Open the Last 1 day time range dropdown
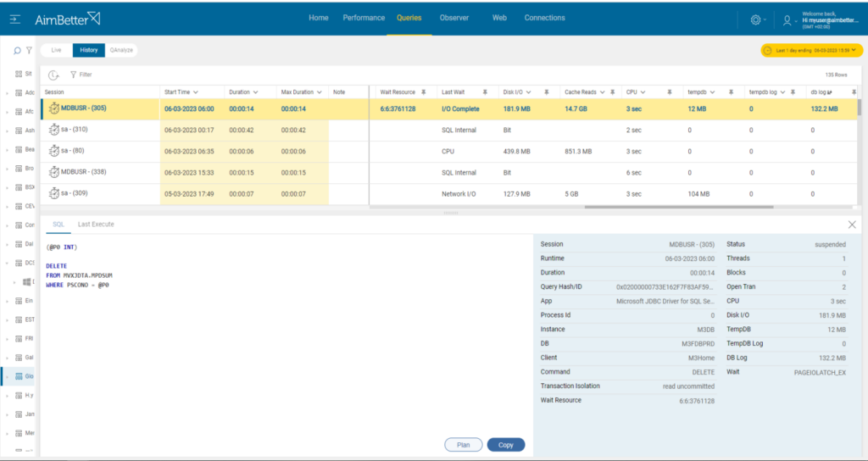 [811, 50]
